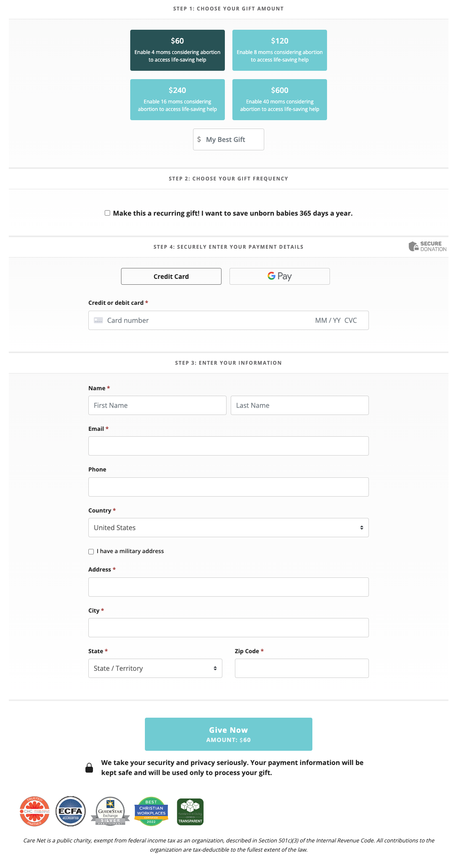Check the military address checkbox
The width and height of the screenshot is (456, 868).
coord(91,551)
